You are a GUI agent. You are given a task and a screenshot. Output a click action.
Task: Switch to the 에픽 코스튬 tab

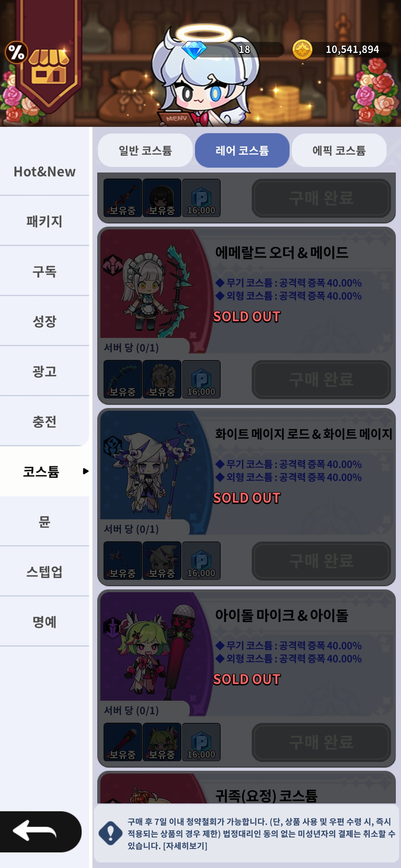click(x=339, y=150)
